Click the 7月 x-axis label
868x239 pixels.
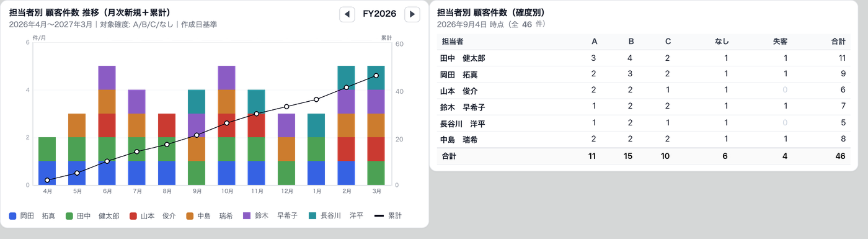137,191
